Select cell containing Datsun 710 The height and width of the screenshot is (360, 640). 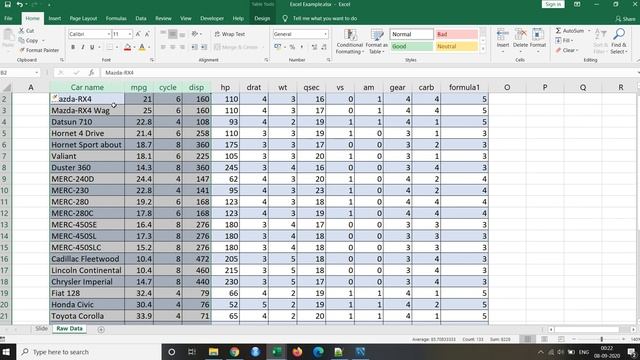[87, 122]
